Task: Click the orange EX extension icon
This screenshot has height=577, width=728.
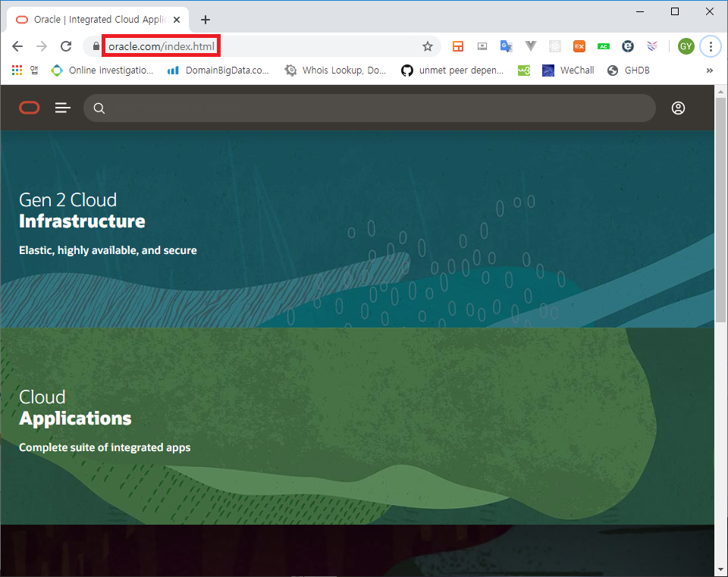Action: pos(579,46)
